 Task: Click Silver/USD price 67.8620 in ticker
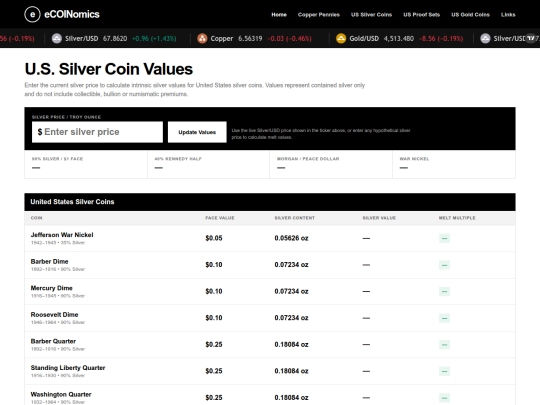[x=115, y=38]
